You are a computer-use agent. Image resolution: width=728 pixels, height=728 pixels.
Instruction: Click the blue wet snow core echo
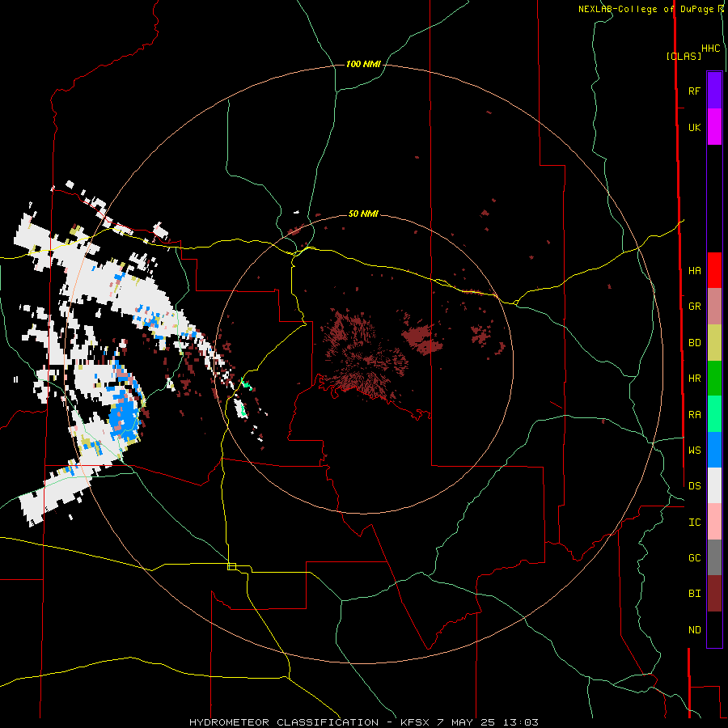coord(124,415)
